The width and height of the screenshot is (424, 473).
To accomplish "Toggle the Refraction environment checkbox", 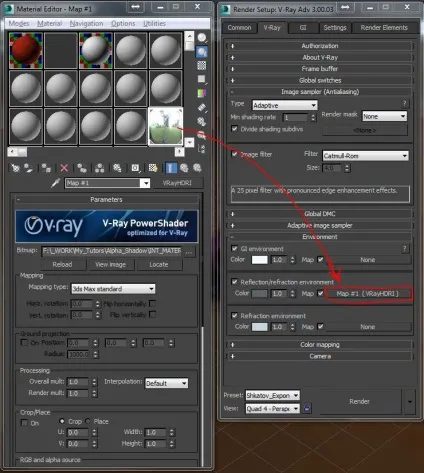I will tap(235, 315).
